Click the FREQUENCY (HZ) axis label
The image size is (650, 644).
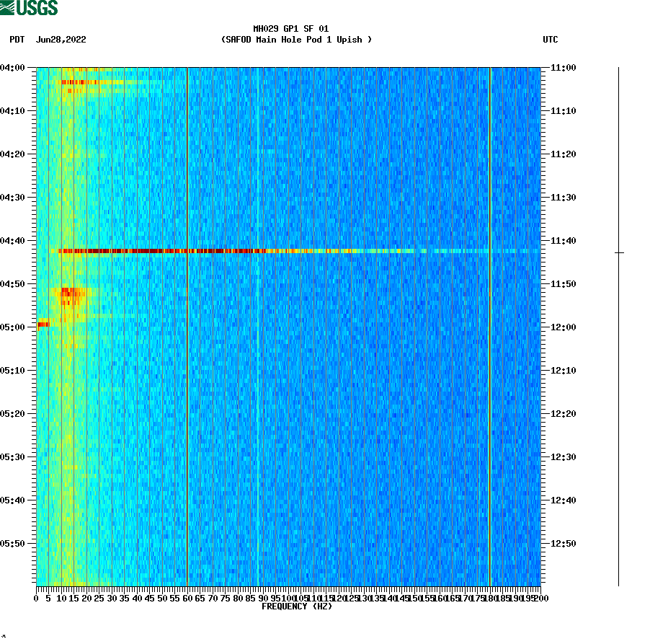[x=298, y=606]
